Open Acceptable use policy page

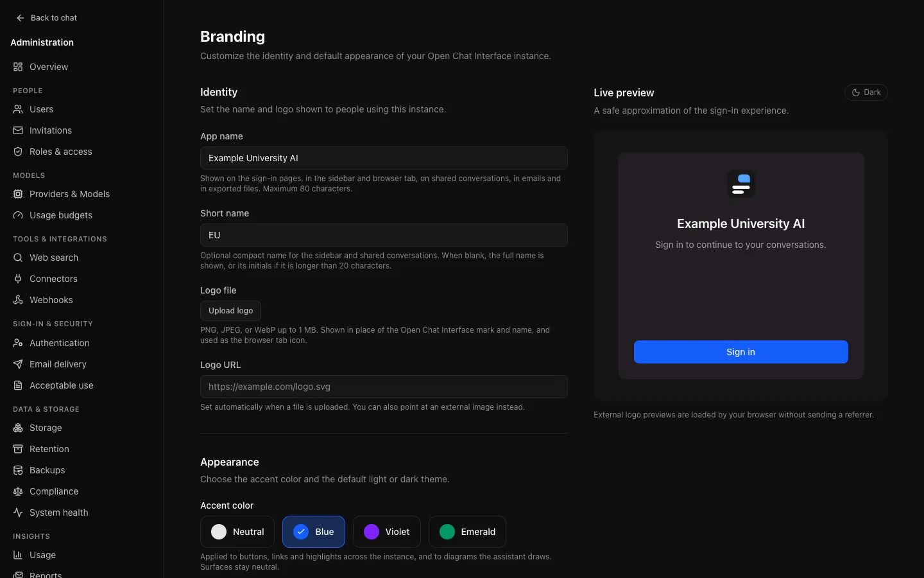click(81, 385)
